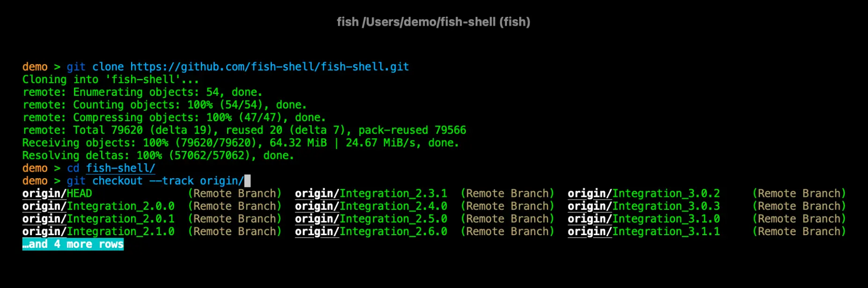Choose origin/Integration_3.0.2 completion
The height and width of the screenshot is (288, 868).
[644, 194]
